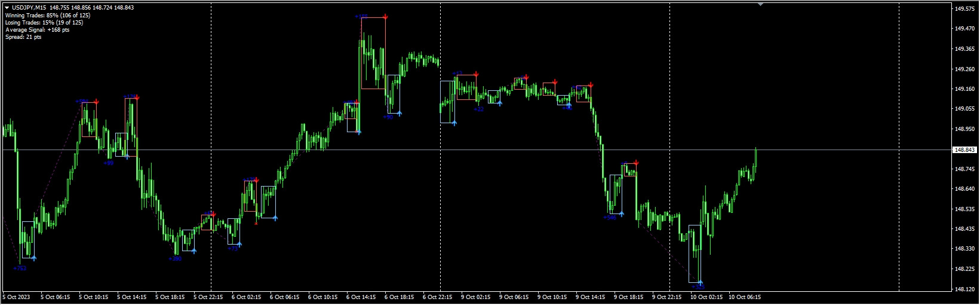Click the blue buy arrow left of +22 label

pyautogui.click(x=454, y=123)
